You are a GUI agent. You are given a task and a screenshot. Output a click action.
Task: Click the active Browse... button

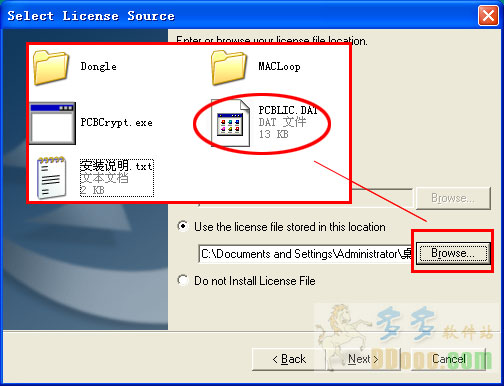coord(453,253)
